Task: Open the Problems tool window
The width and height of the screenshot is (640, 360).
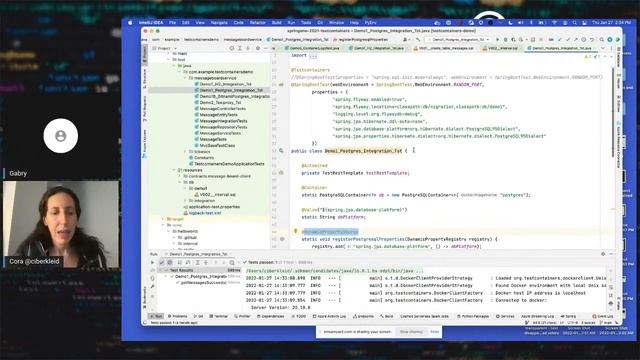Action: tap(178, 316)
